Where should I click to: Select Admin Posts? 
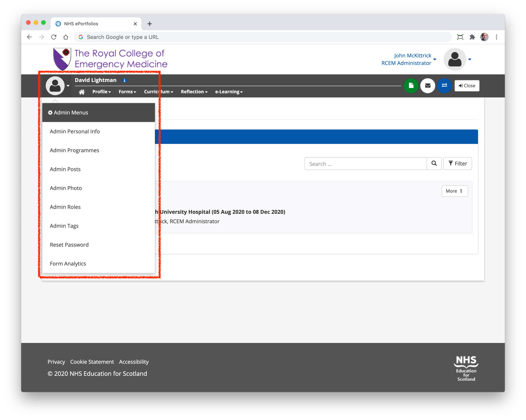coord(99,169)
